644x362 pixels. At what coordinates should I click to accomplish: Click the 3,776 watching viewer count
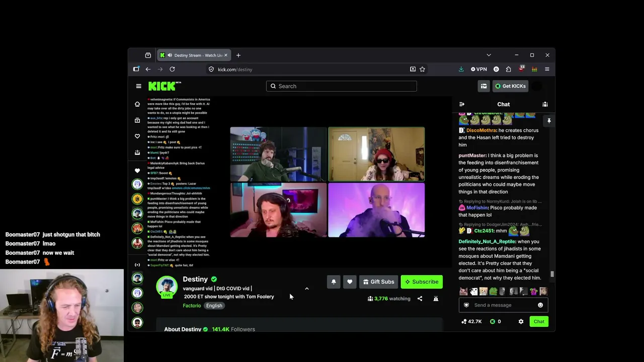389,299
